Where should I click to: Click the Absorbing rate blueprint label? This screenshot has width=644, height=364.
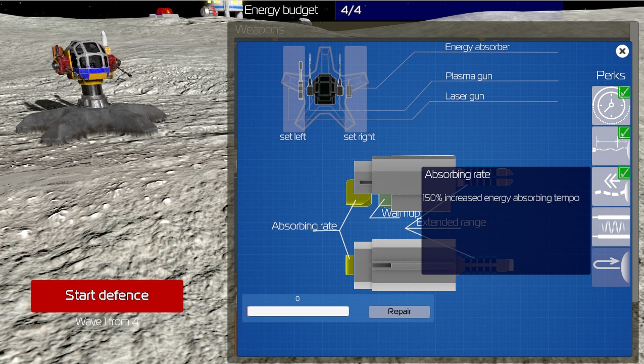pyautogui.click(x=304, y=226)
